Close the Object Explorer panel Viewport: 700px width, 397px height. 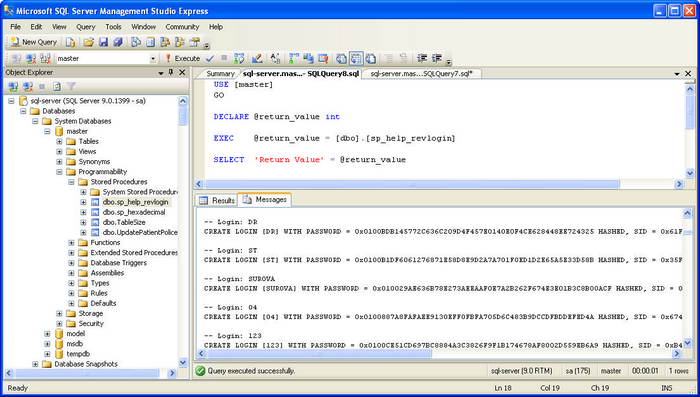(x=182, y=72)
